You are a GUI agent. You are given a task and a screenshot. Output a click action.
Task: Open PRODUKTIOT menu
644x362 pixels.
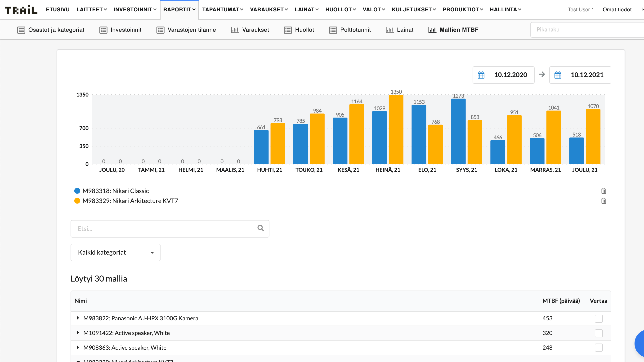463,9
